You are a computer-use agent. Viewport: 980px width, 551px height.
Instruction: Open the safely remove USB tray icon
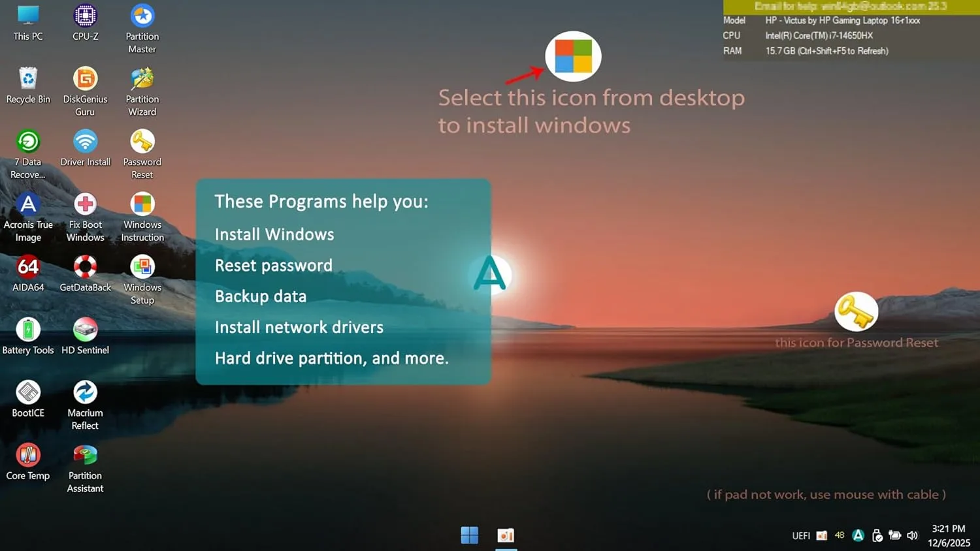click(x=877, y=535)
